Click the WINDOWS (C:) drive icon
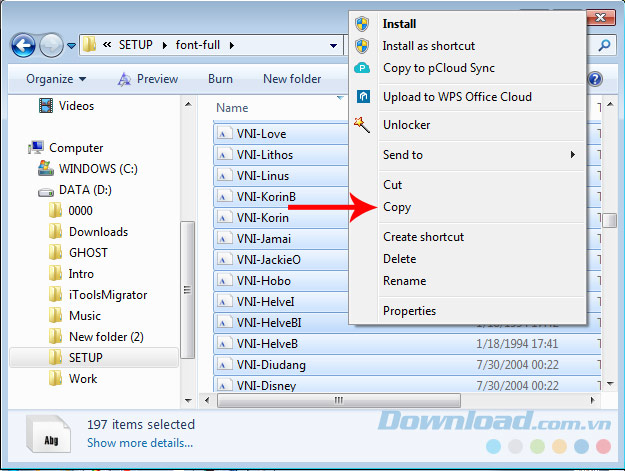Image resolution: width=625 pixels, height=471 pixels. click(x=46, y=168)
